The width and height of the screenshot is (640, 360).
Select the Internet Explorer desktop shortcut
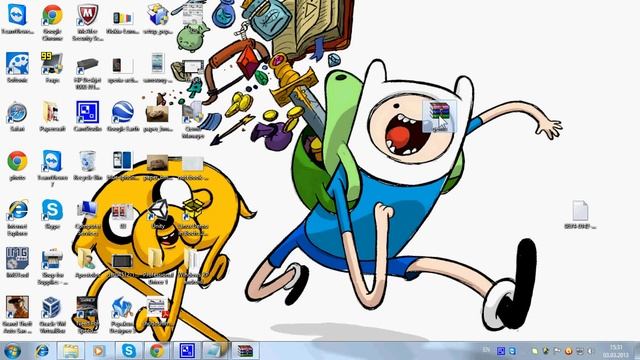point(17,210)
